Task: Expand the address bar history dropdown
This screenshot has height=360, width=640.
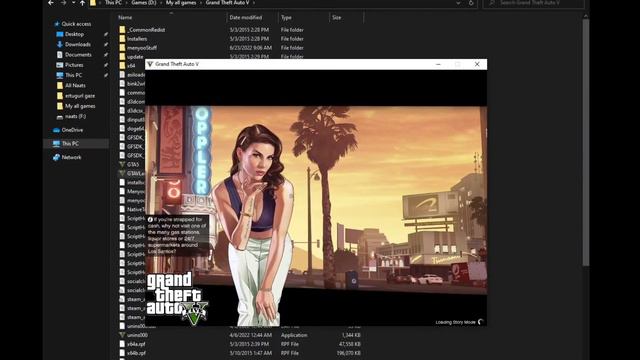Action: pos(458,3)
